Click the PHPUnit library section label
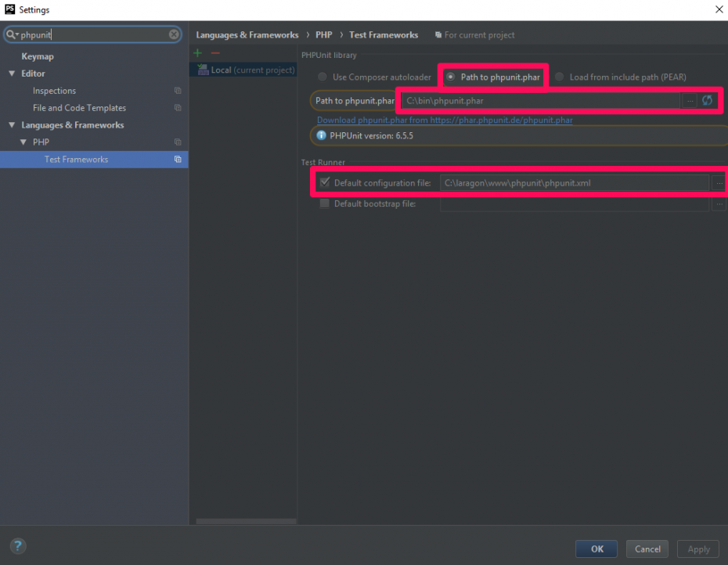Viewport: 728px width, 565px height. pos(329,55)
